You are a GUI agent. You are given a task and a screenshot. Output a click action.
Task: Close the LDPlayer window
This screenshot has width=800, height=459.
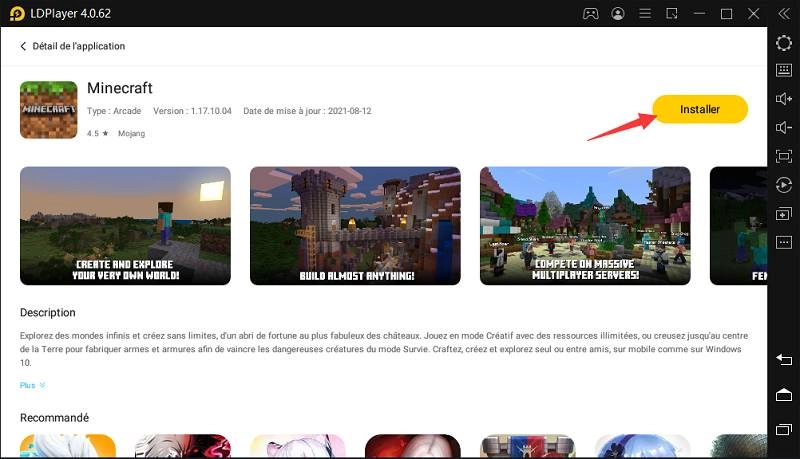point(754,14)
